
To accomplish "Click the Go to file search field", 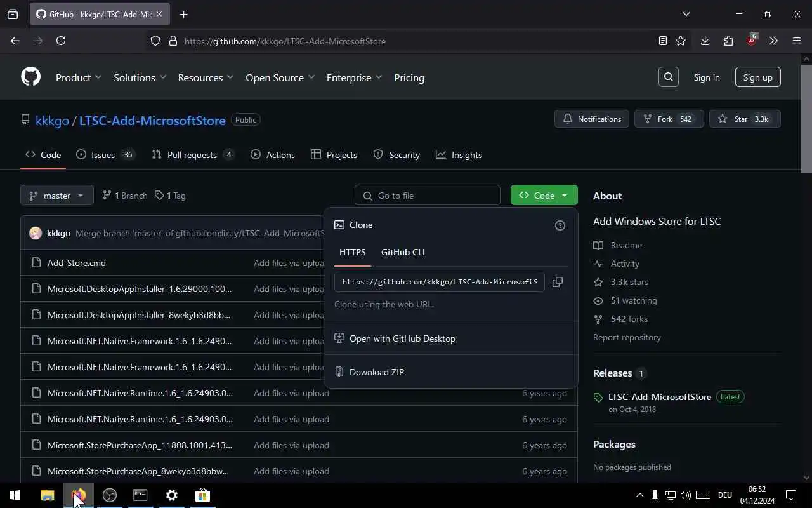I will 428,196.
